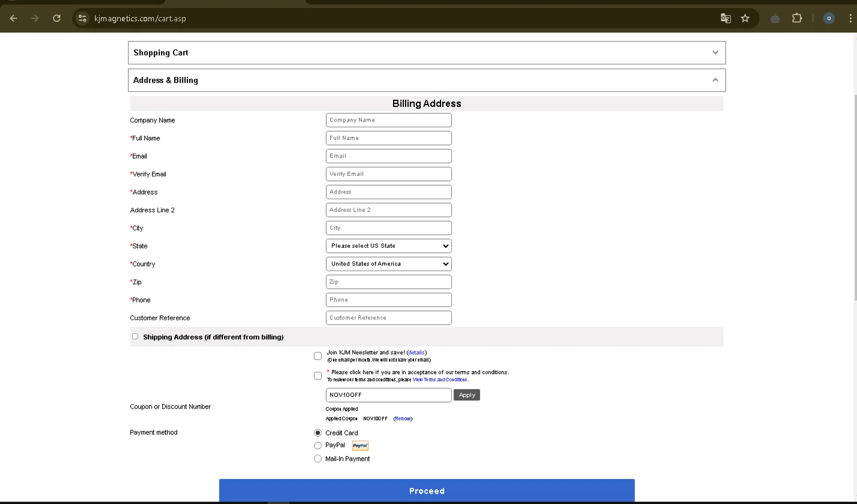
Task: Click the Coupon or Discount Number label
Action: pos(170,407)
